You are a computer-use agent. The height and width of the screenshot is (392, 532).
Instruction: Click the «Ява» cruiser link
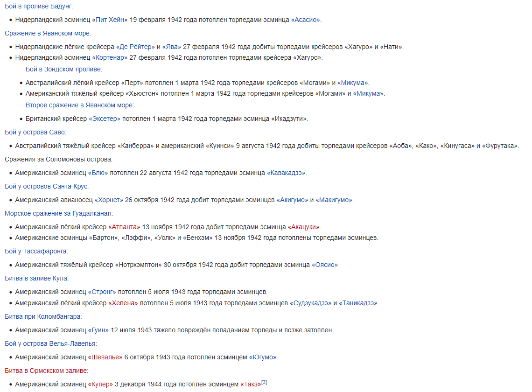[x=172, y=47]
